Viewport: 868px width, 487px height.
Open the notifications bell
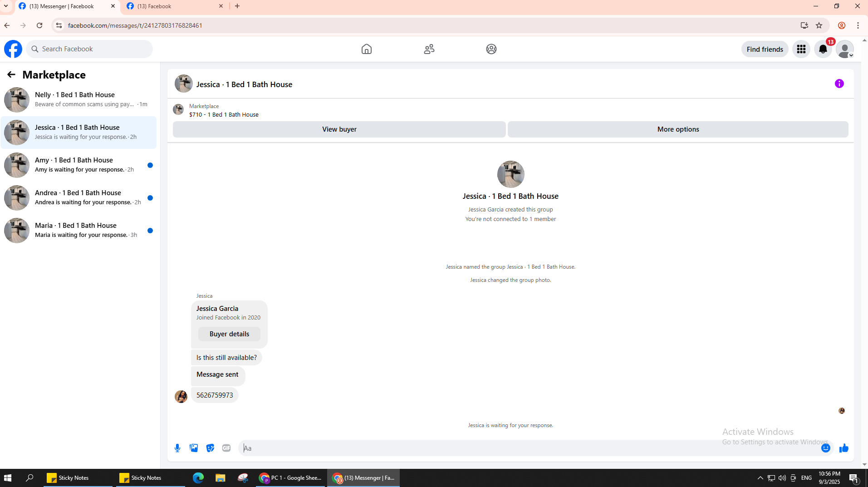(x=823, y=49)
